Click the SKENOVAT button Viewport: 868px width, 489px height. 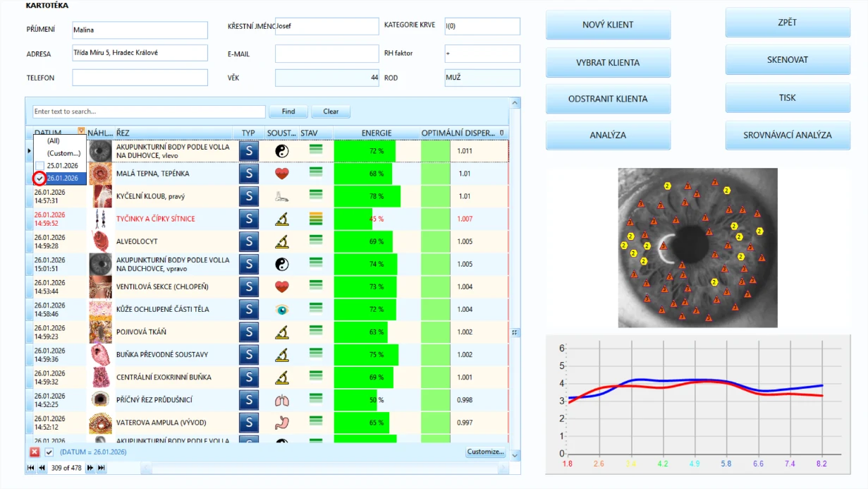pos(788,60)
